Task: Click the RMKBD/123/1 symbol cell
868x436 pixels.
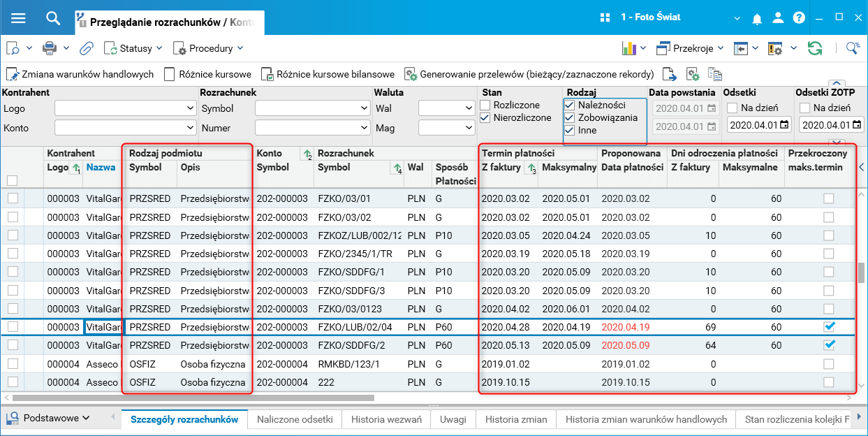Action: coord(350,363)
